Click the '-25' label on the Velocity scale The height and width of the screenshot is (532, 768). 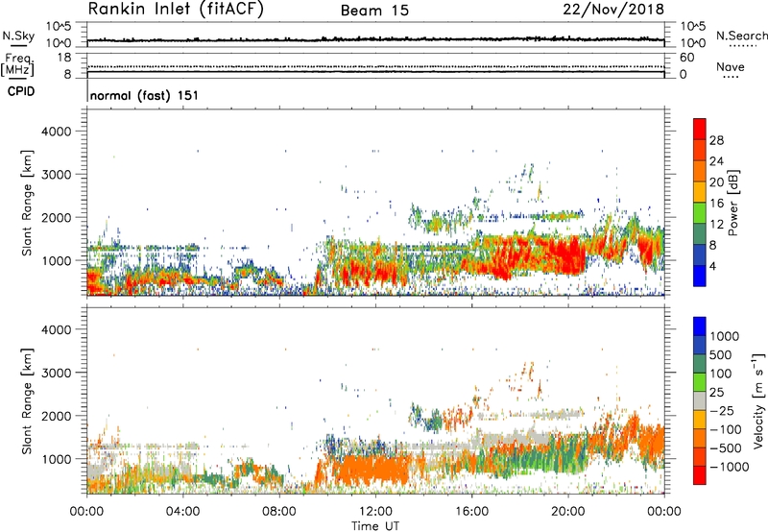[x=721, y=410]
